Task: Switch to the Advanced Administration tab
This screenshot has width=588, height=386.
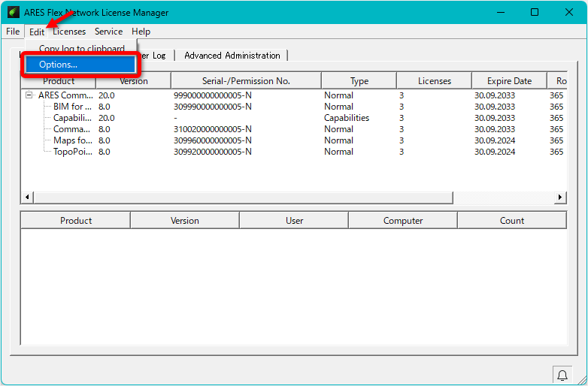Action: 232,56
